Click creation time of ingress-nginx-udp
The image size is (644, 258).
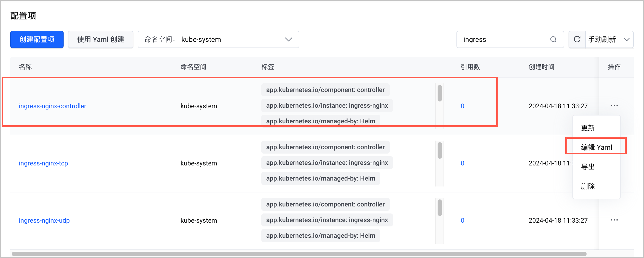558,220
